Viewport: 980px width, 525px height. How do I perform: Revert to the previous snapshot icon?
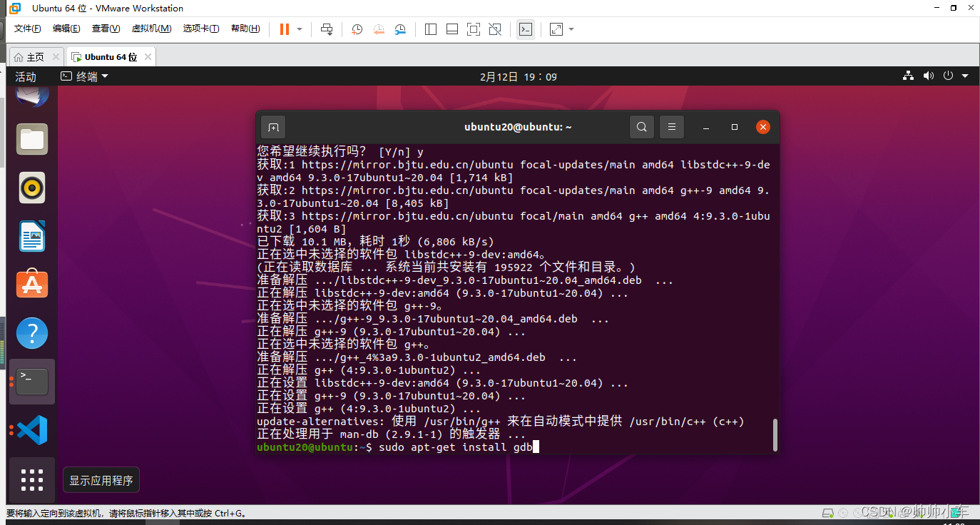379,29
